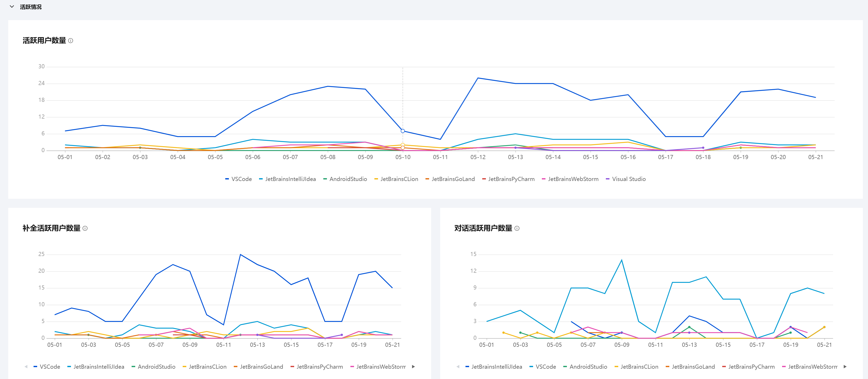Image resolution: width=868 pixels, height=379 pixels.
Task: Go to next legend page in chat chart
Action: pyautogui.click(x=845, y=367)
